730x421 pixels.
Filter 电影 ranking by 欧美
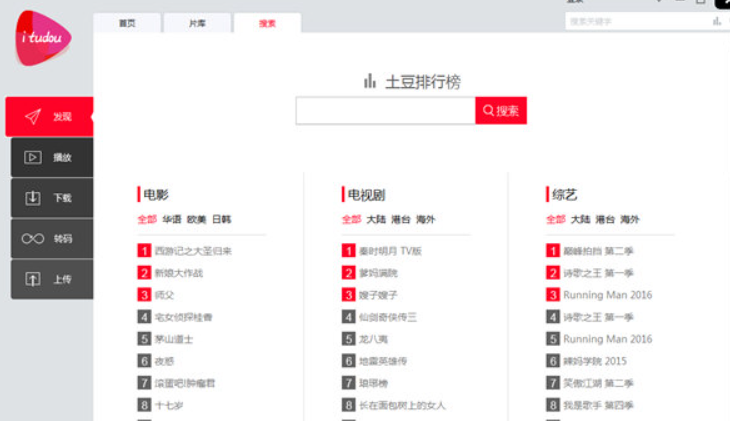(196, 219)
